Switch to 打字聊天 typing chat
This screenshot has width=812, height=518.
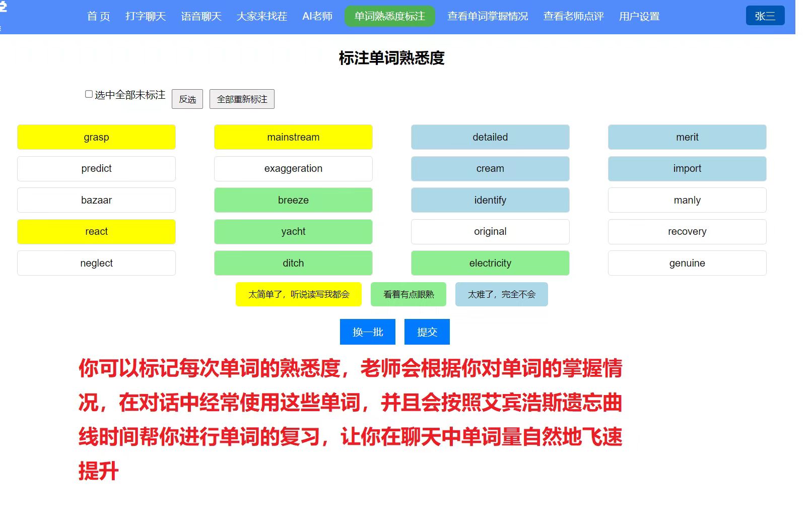(146, 16)
